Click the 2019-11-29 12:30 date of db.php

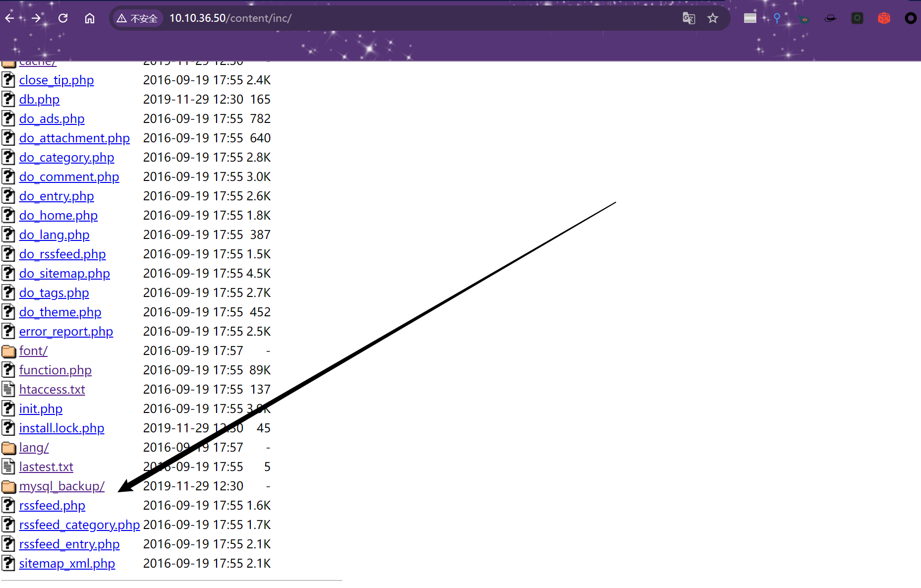coord(193,100)
